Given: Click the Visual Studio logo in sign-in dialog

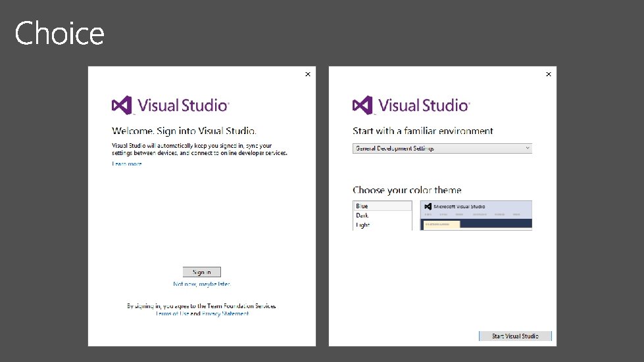Looking at the screenshot, I should 170,105.
